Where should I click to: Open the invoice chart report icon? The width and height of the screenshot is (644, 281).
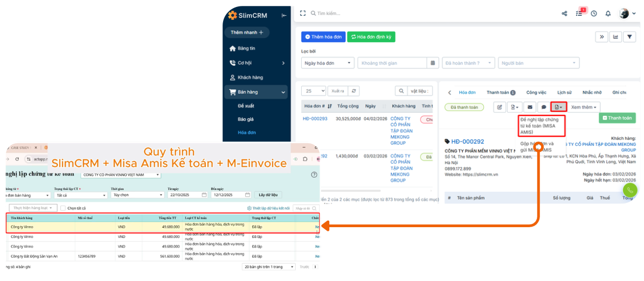tap(615, 37)
